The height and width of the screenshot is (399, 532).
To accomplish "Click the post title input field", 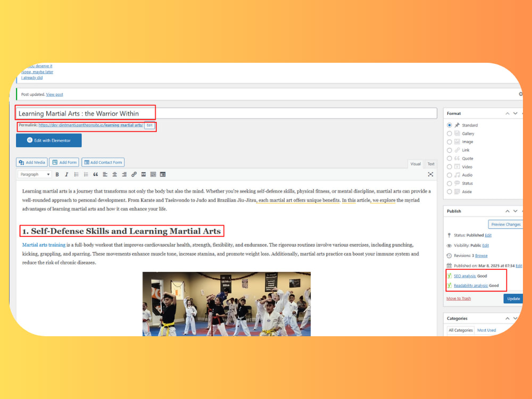I will (x=226, y=113).
